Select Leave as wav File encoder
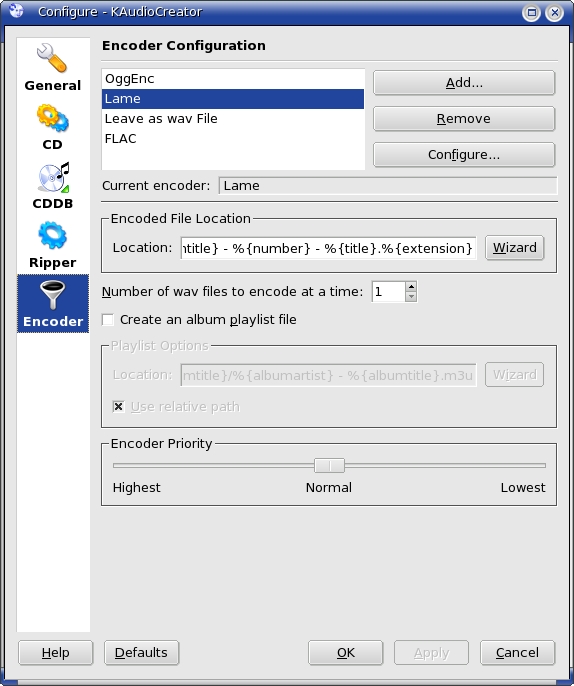This screenshot has height=686, width=574. point(233,119)
